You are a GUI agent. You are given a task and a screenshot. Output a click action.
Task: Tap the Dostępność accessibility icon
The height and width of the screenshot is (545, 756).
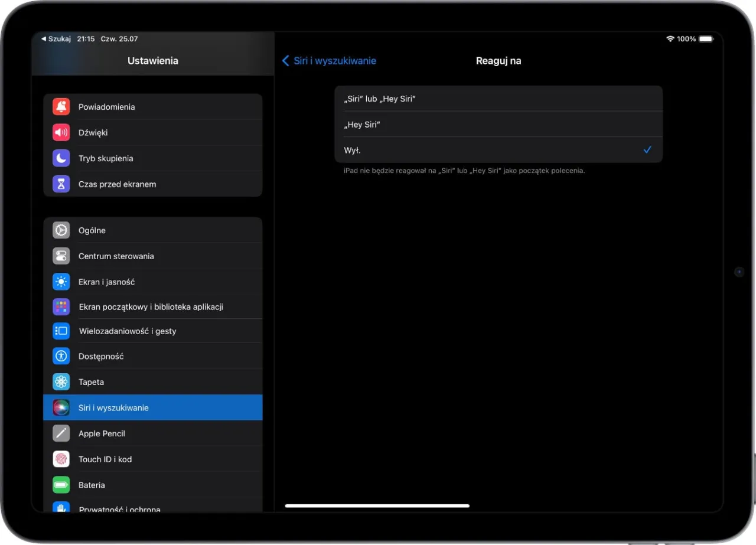61,356
